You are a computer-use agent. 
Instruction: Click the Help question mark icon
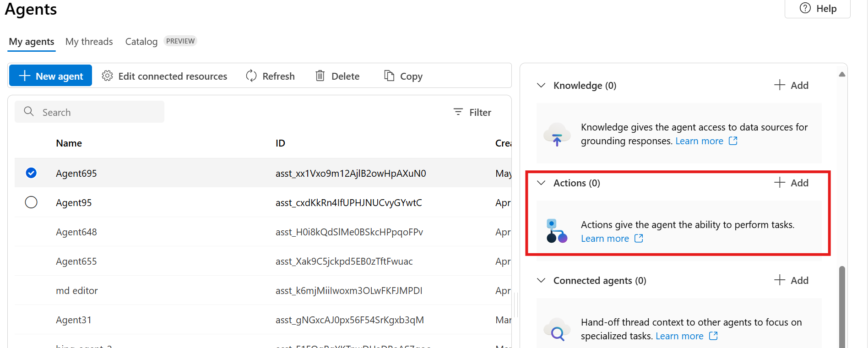point(805,8)
